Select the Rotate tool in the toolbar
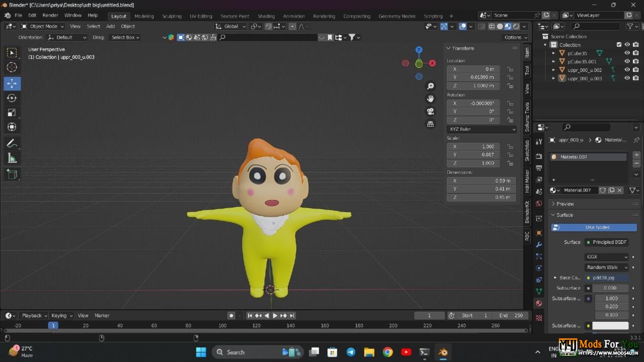The height and width of the screenshot is (362, 644). point(12,99)
